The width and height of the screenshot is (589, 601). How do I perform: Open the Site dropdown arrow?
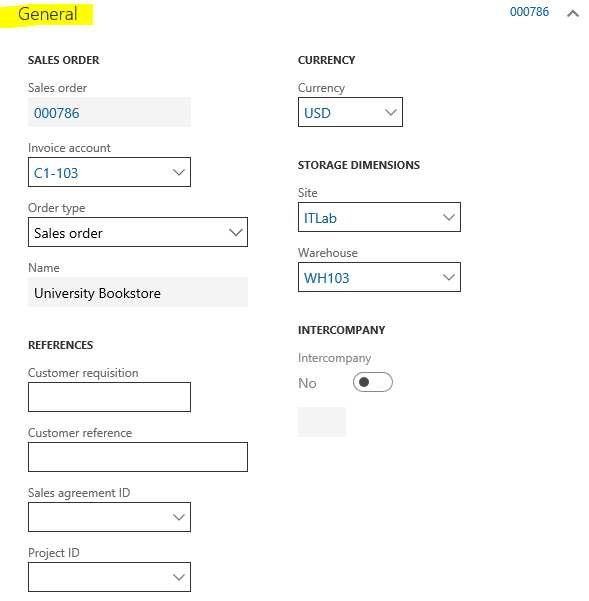point(449,217)
